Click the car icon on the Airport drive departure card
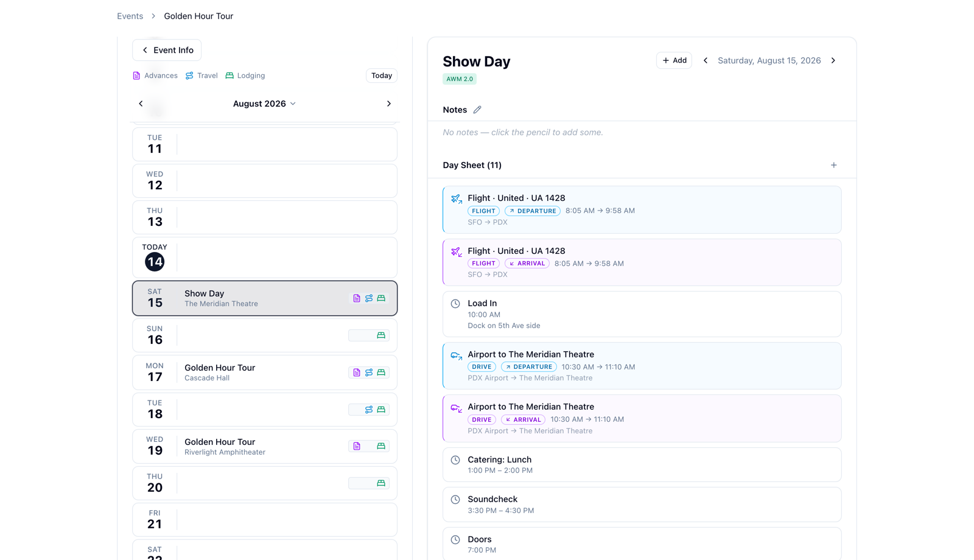 tap(456, 355)
